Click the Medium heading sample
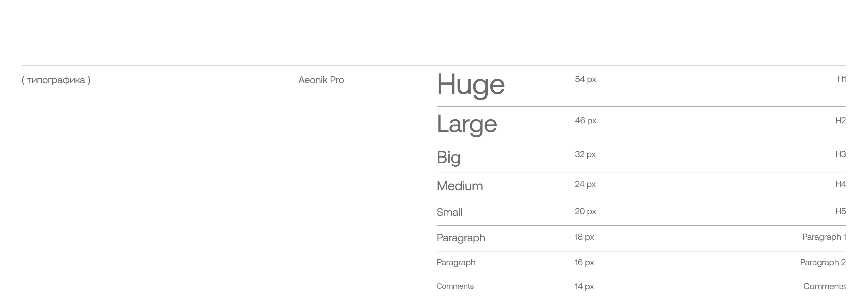The height and width of the screenshot is (299, 868). [x=459, y=186]
